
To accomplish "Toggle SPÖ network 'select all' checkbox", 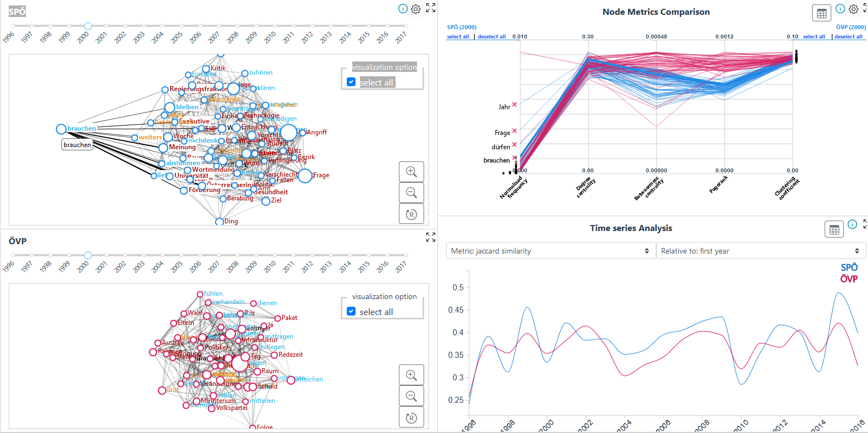I will 351,82.
